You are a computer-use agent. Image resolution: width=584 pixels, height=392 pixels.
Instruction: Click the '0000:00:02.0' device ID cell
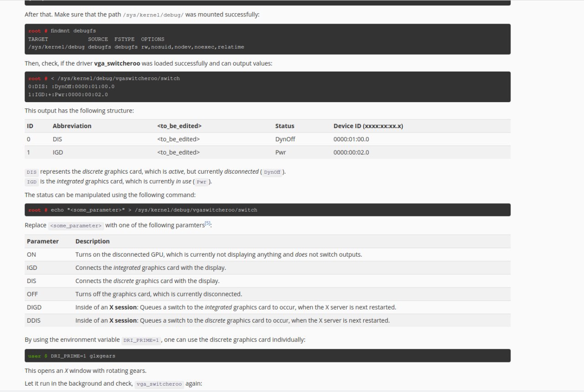point(351,152)
